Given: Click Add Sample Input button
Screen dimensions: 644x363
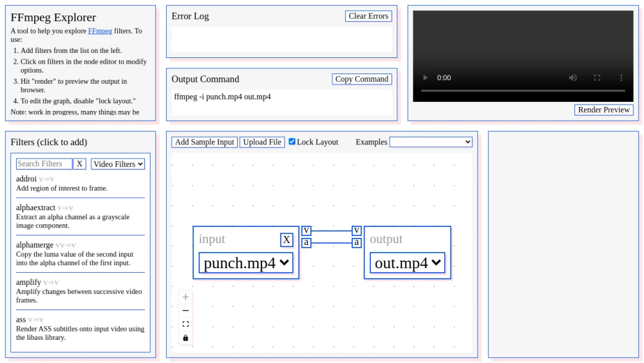Looking at the screenshot, I should pos(205,142).
